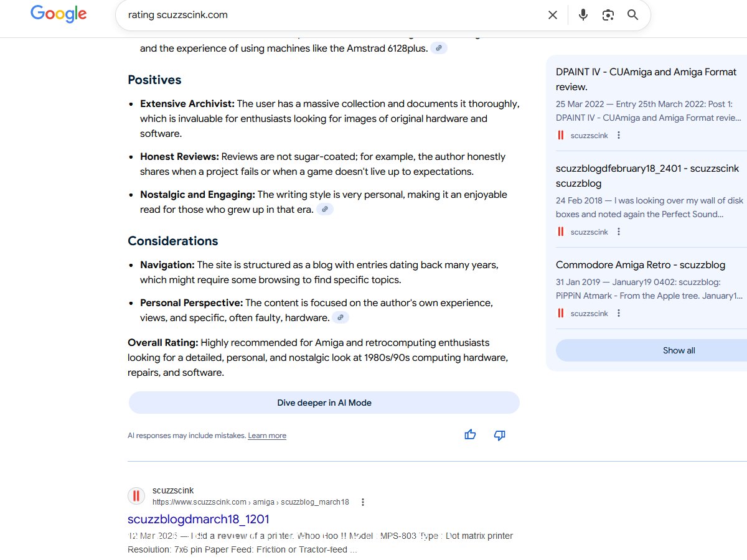Show all sources in sidebar

pos(679,350)
